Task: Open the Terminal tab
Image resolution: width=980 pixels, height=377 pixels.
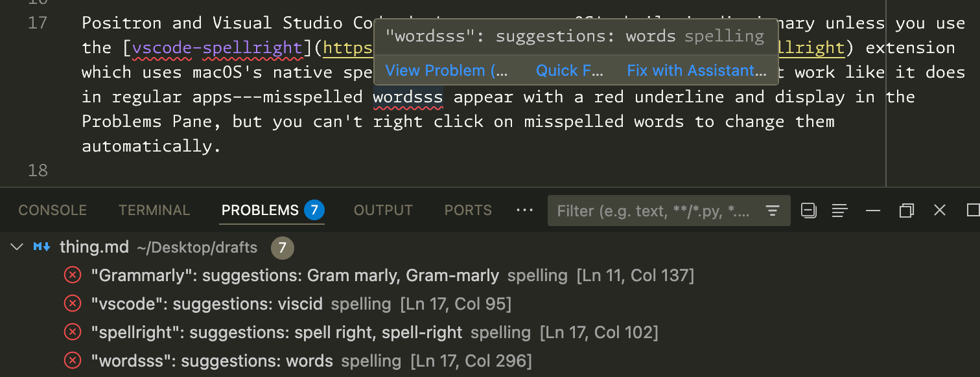Action: point(154,211)
